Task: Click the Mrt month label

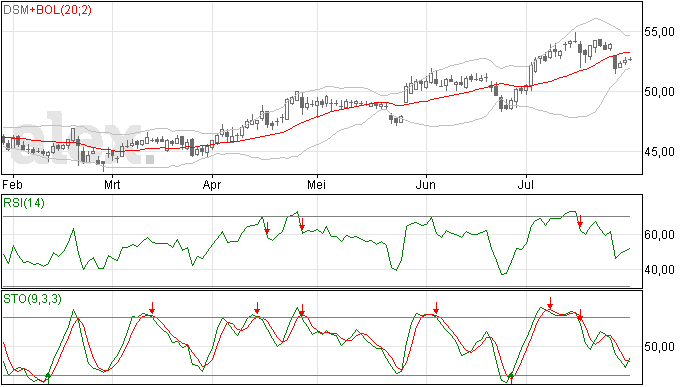Action: tap(112, 184)
